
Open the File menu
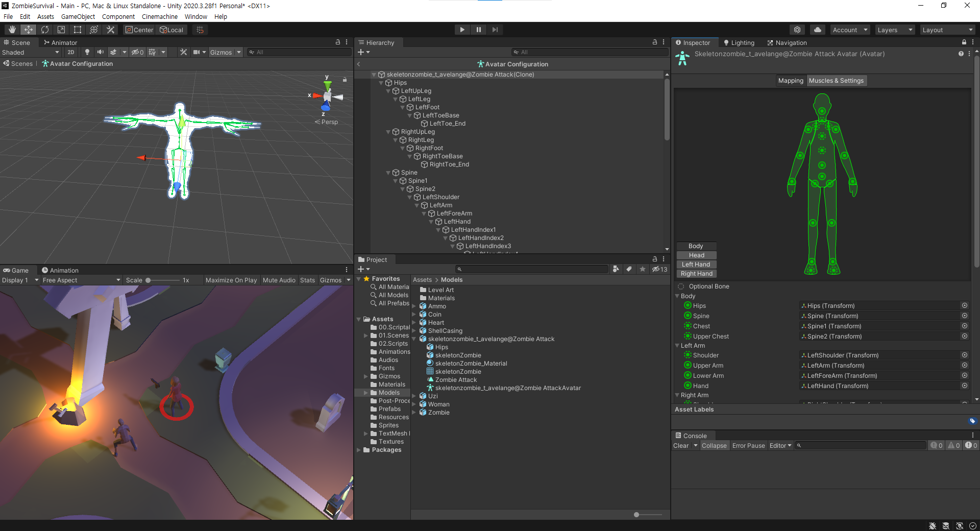pos(8,16)
